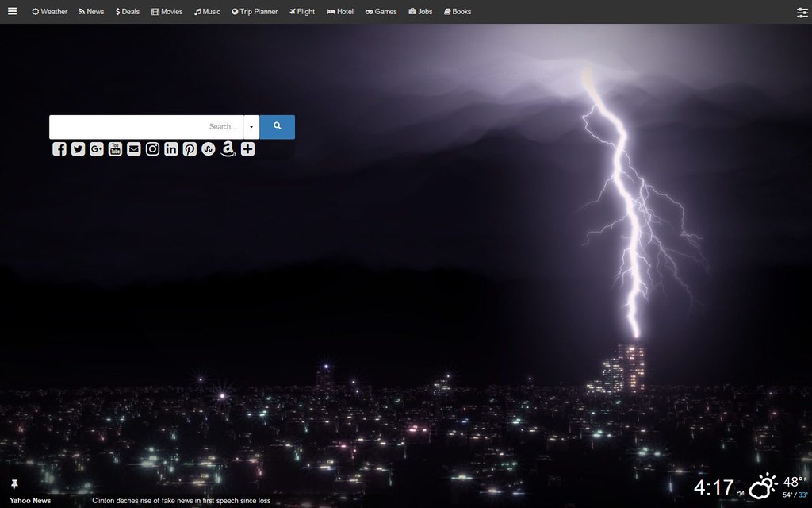
Task: Open the settings sliders icon at top right
Action: point(802,12)
